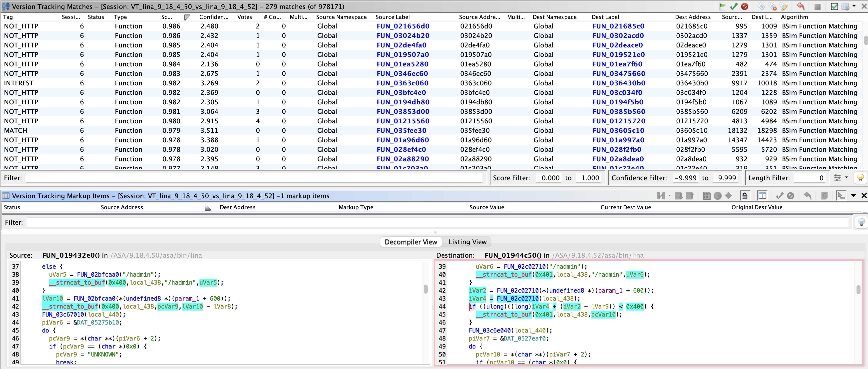The height and width of the screenshot is (369, 868).
Task: Click the green flag 'Make Association' icon in the matches toolbar
Action: 722,6
